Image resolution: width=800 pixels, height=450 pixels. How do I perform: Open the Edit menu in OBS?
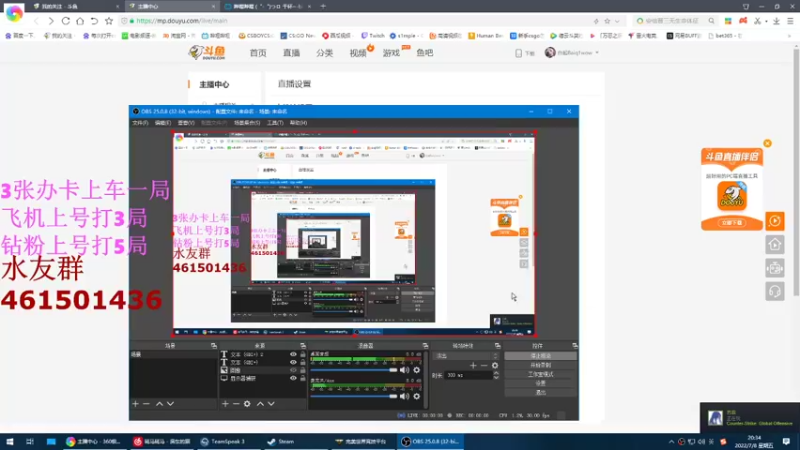point(163,123)
